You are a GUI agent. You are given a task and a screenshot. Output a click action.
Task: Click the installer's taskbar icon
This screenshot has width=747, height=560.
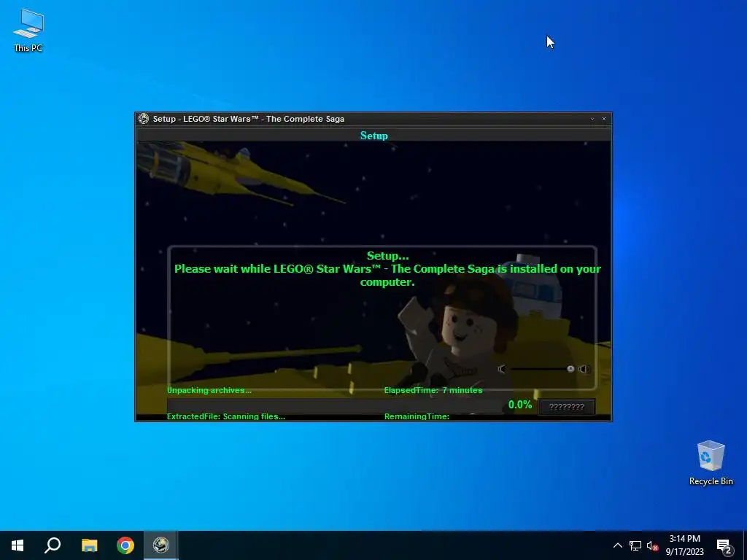161,545
